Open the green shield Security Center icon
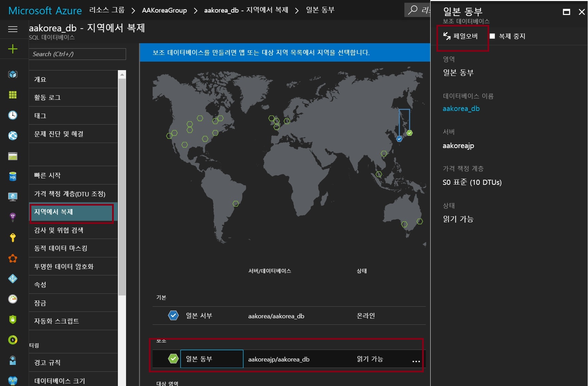Viewport: 588px width, 386px height. pos(13,319)
